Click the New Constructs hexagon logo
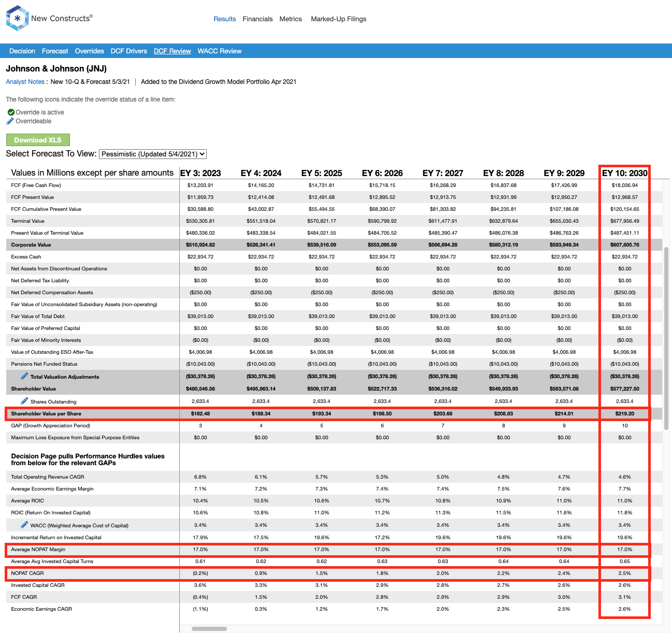 pos(17,18)
